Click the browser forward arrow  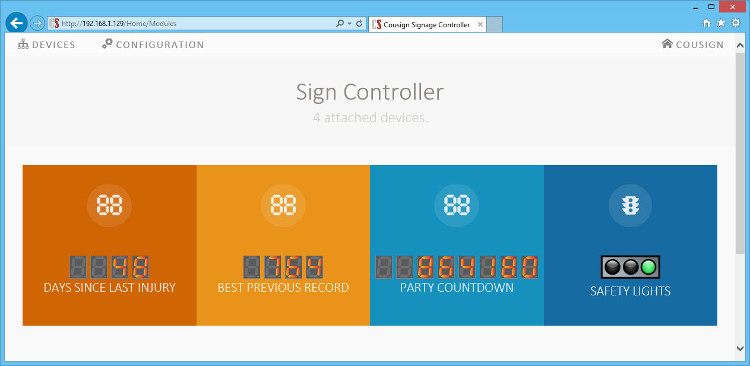(x=37, y=23)
